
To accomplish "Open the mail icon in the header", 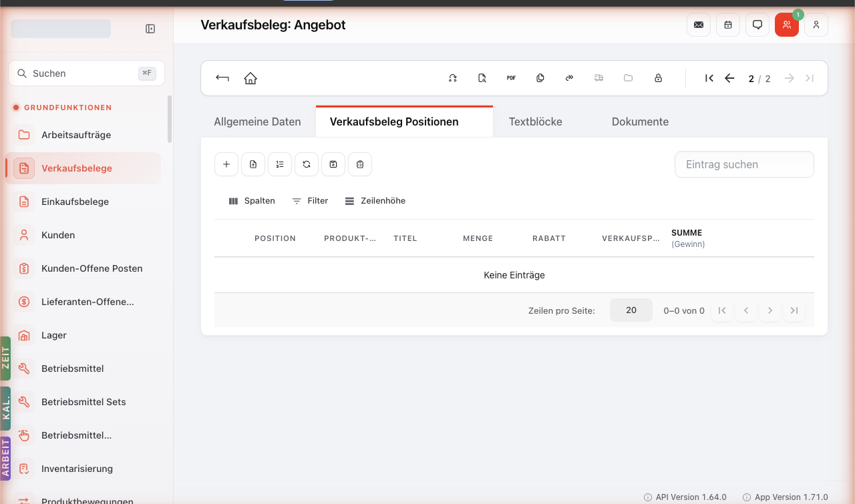I will pos(699,25).
